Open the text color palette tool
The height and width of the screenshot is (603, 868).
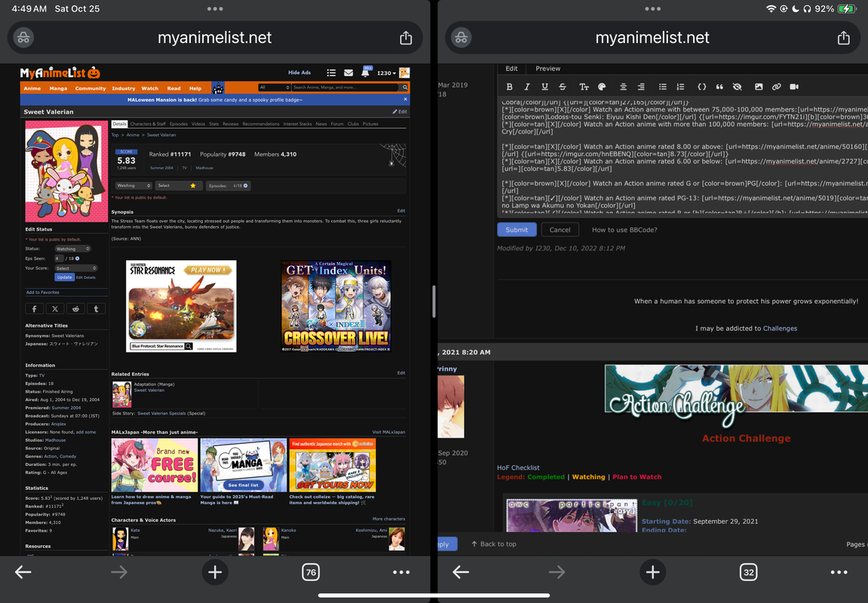pos(602,87)
